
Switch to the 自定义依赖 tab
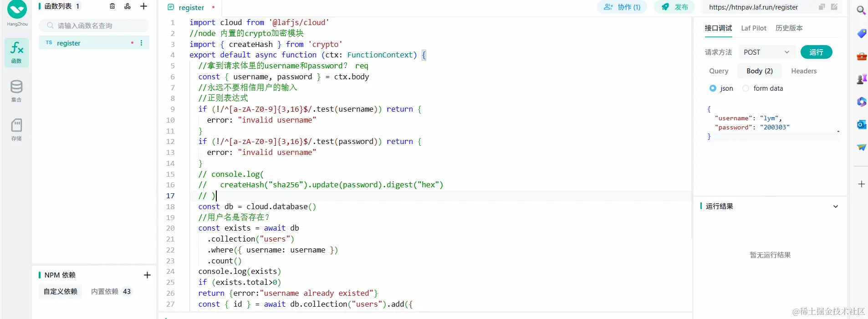(61, 292)
